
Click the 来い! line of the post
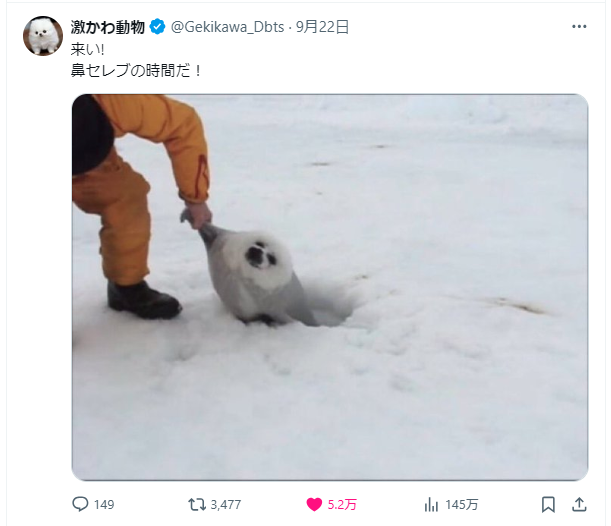pyautogui.click(x=87, y=49)
